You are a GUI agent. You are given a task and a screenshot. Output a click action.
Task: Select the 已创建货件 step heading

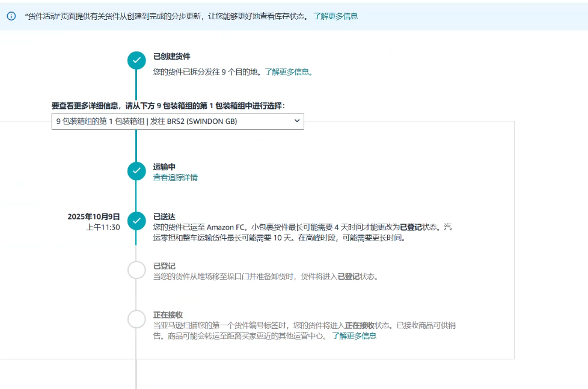click(171, 57)
